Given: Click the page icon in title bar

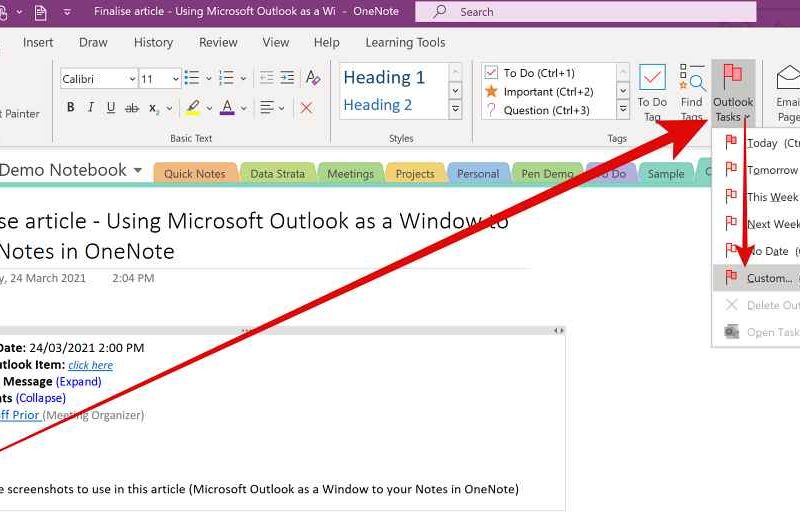Looking at the screenshot, I should pyautogui.click(x=40, y=12).
